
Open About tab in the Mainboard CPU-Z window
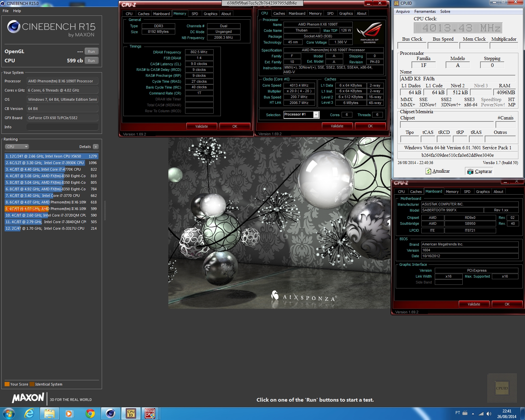498,192
